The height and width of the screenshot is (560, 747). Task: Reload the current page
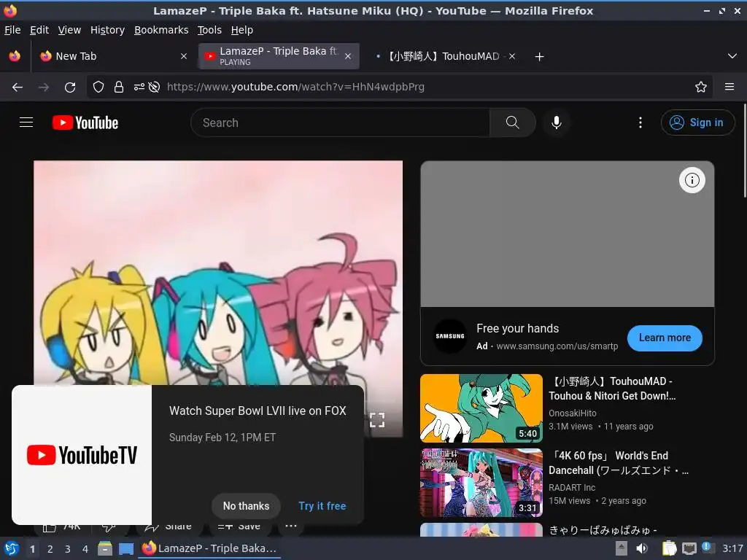point(70,87)
